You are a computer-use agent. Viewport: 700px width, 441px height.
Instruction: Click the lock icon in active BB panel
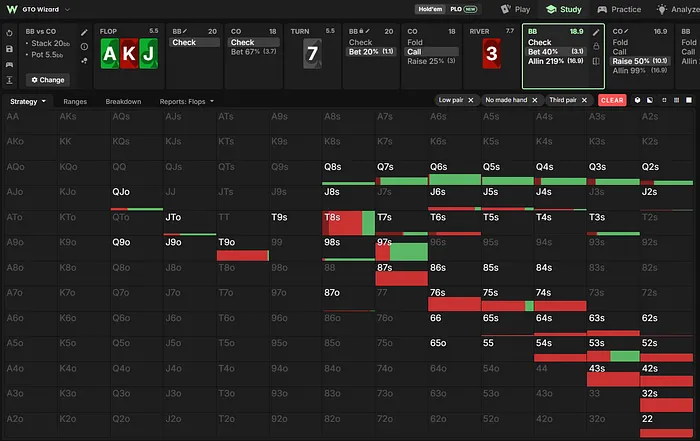(x=596, y=46)
